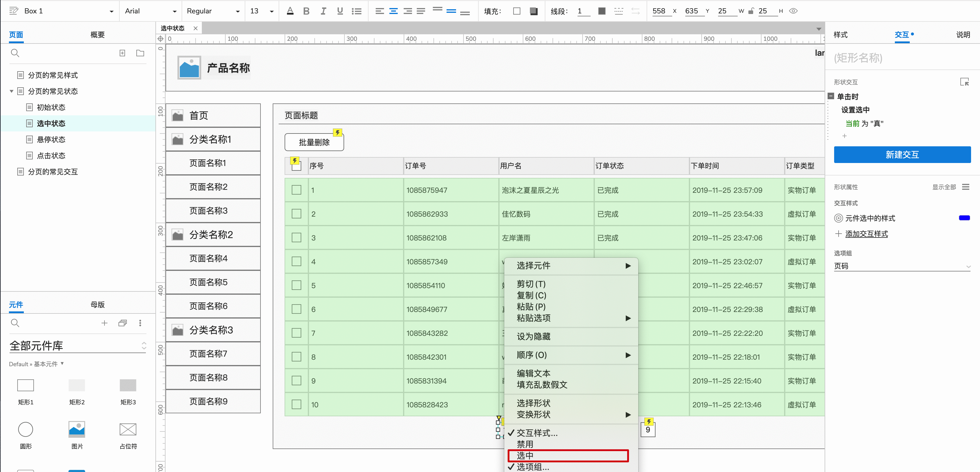This screenshot has height=472, width=980.
Task: Switch to the 样式 tab
Action: point(840,35)
